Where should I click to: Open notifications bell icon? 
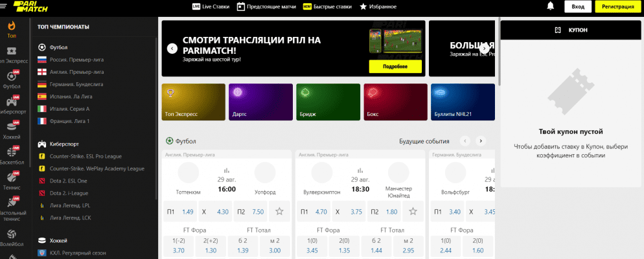550,6
